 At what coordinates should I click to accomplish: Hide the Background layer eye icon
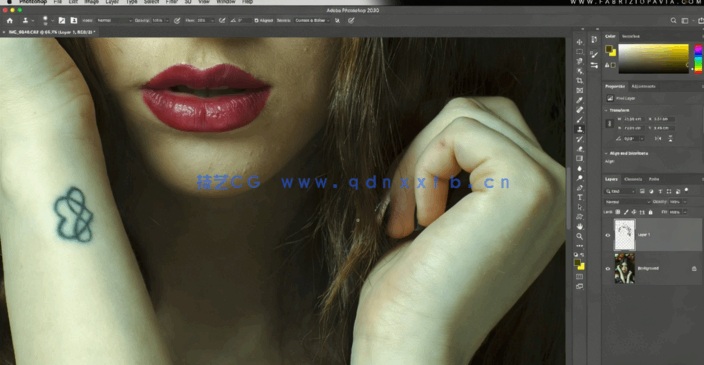(x=608, y=268)
